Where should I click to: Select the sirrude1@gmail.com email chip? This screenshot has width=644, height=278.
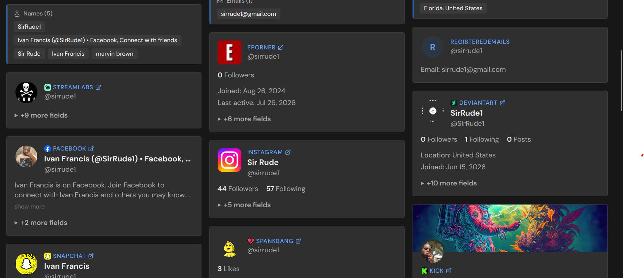(248, 14)
